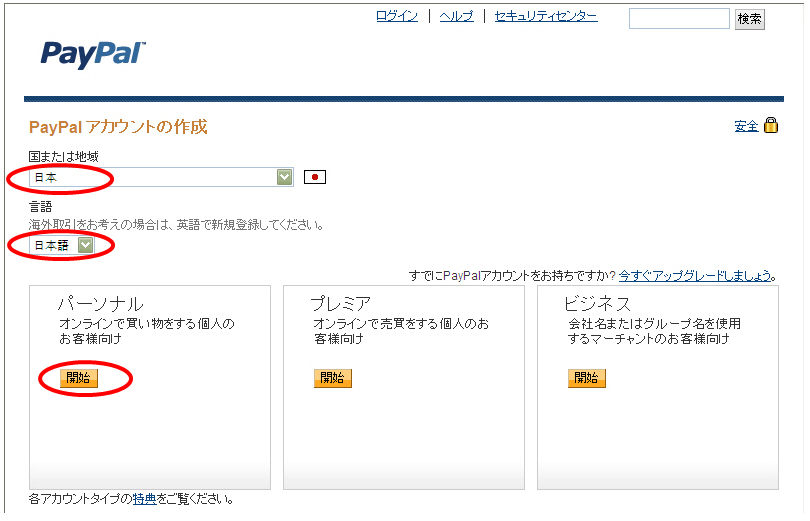The image size is (810, 521).
Task: Click the 言語 label
Action: (x=40, y=207)
